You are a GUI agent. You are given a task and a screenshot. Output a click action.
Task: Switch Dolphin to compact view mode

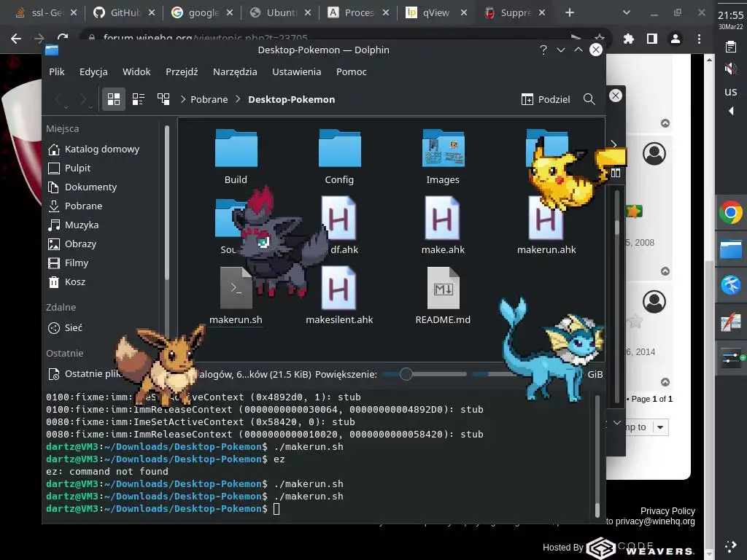coord(138,99)
